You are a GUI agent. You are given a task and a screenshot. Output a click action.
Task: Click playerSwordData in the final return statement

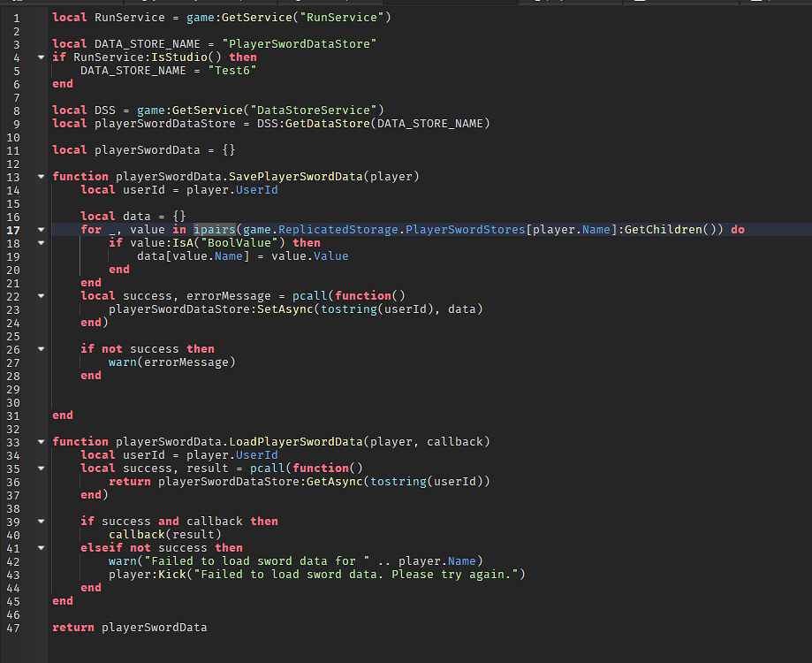(155, 628)
